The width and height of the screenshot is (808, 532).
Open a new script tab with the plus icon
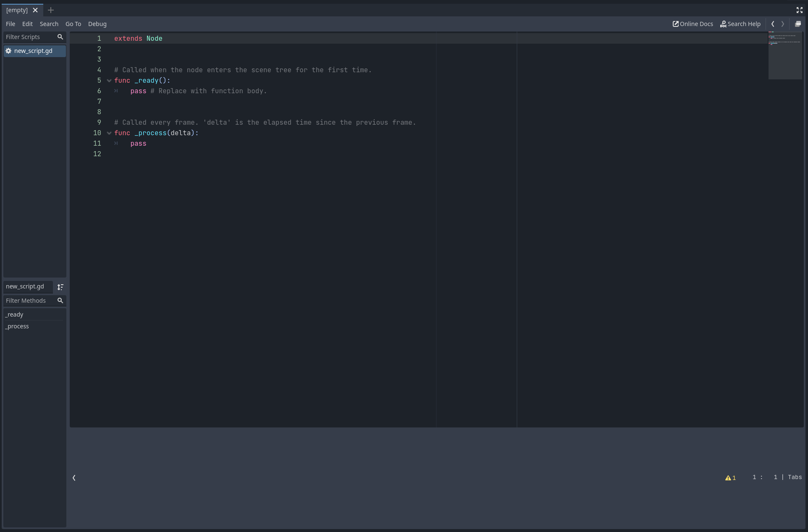click(x=50, y=10)
